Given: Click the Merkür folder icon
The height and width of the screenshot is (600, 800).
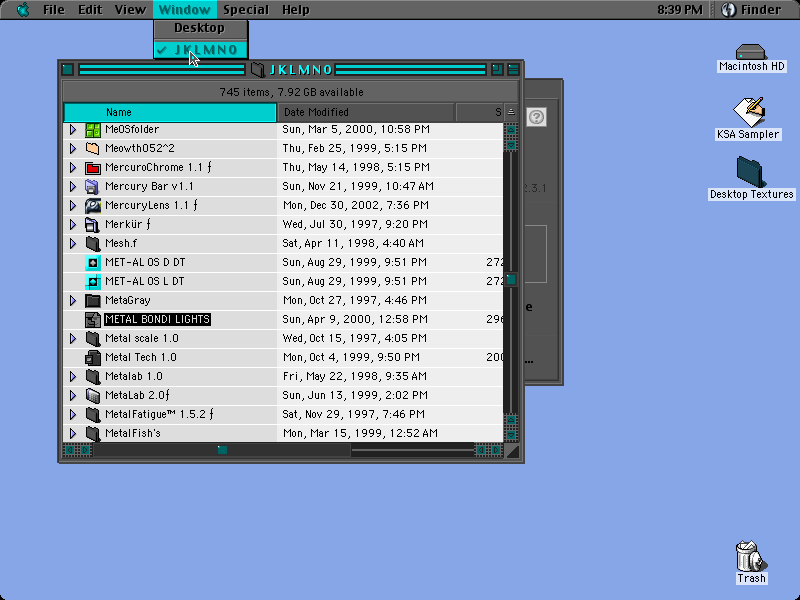Looking at the screenshot, I should (92, 224).
